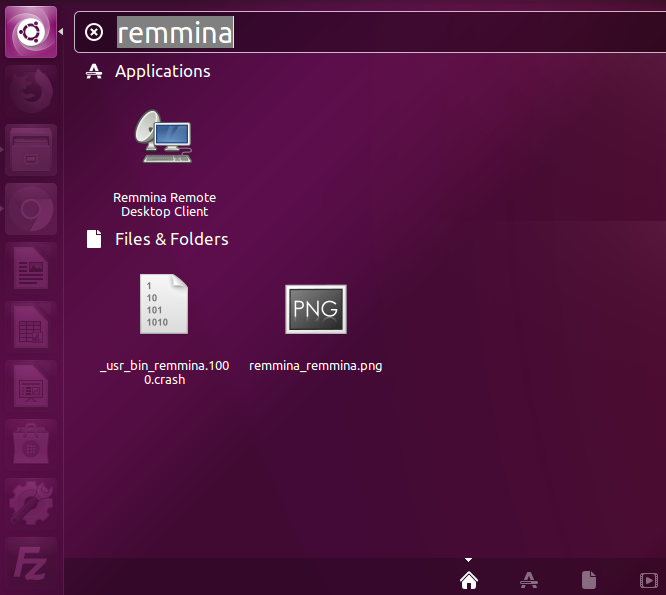
Task: Switch to the Video lens
Action: (x=649, y=580)
